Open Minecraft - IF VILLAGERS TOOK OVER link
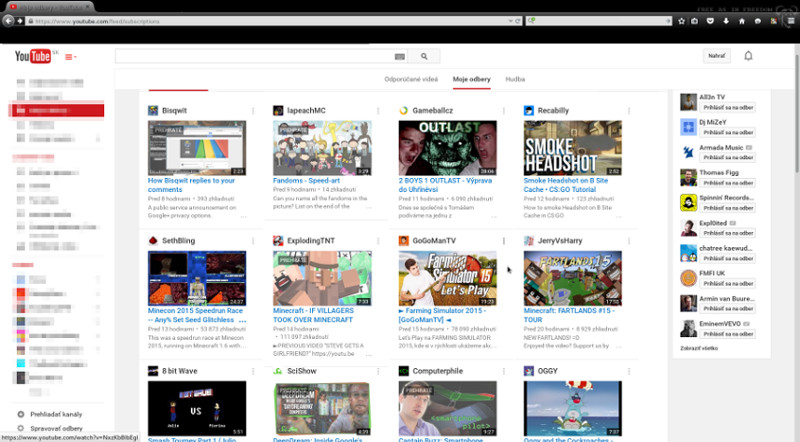Viewport: 800px width, 442px height. [313, 315]
